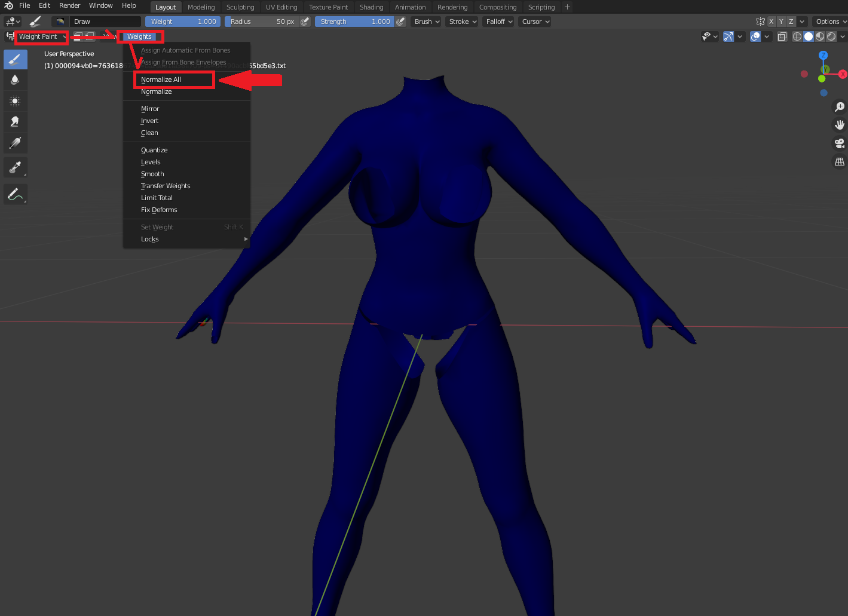This screenshot has width=848, height=616.
Task: Toggle X-ray display mode
Action: point(782,36)
